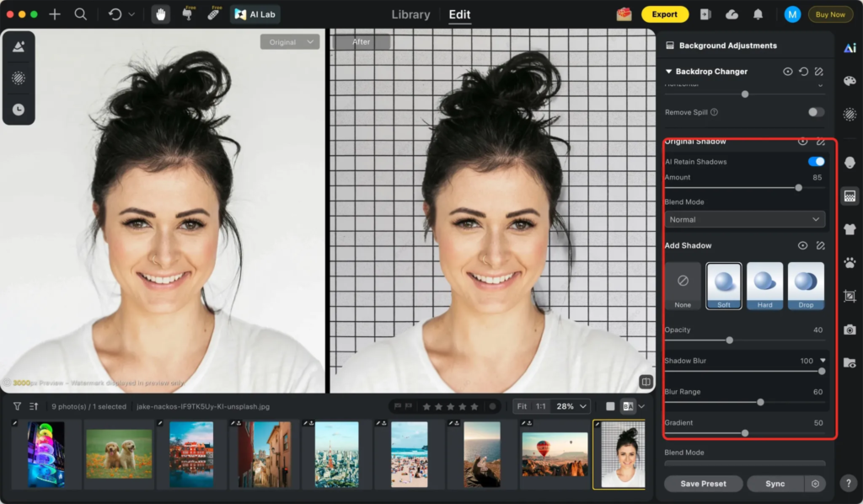This screenshot has width=863, height=504.
Task: Open the pet paw adjustments panel
Action: click(x=850, y=263)
